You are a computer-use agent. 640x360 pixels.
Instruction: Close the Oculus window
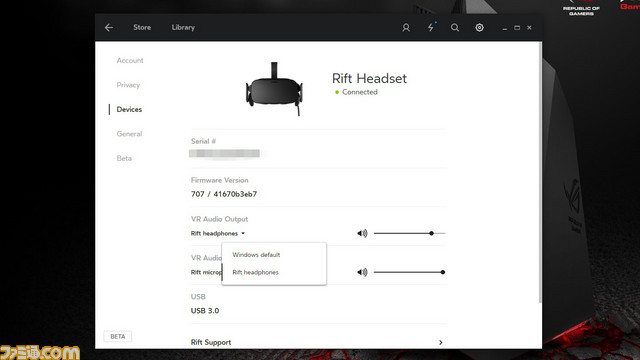click(529, 28)
